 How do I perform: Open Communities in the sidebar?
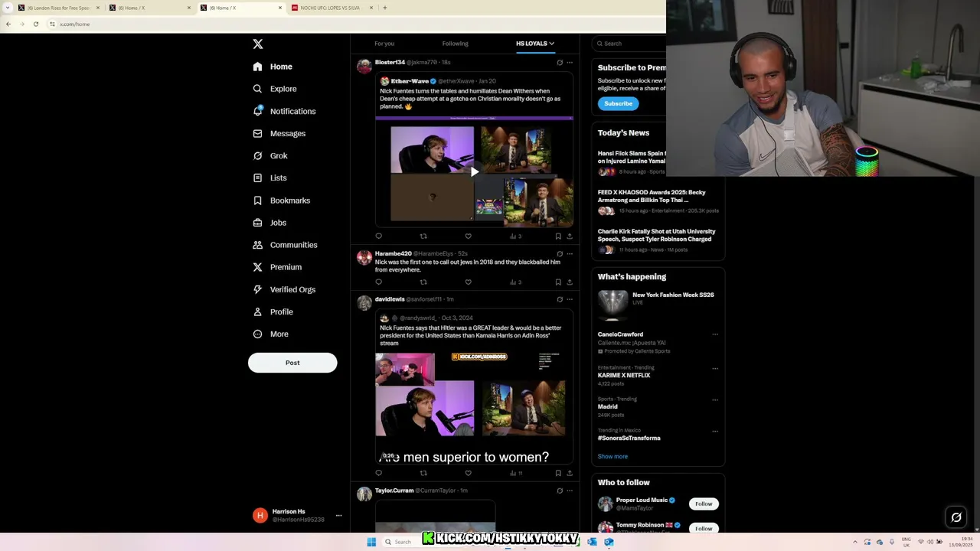[285, 245]
